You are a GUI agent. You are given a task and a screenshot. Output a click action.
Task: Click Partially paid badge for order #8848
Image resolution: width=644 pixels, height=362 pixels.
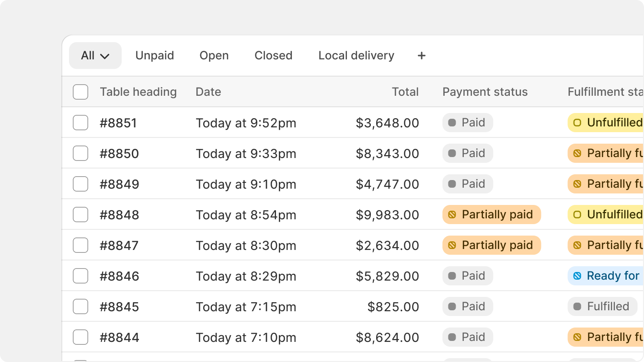[492, 215]
